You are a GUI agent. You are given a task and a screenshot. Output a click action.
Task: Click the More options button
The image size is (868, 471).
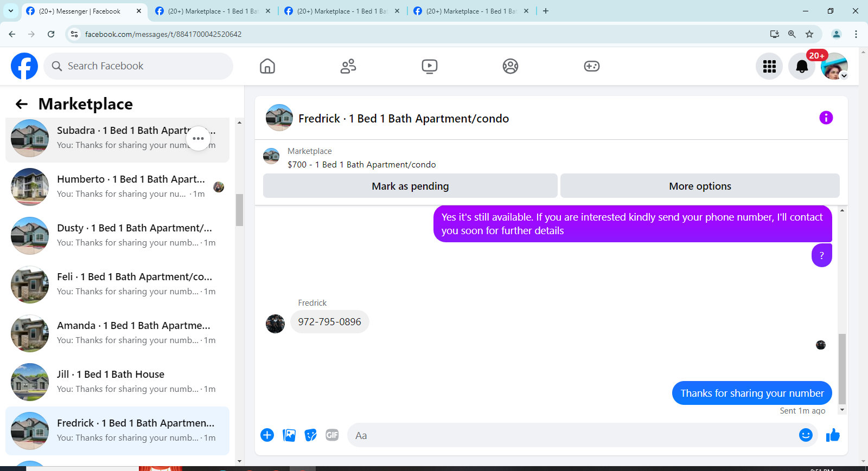click(700, 186)
